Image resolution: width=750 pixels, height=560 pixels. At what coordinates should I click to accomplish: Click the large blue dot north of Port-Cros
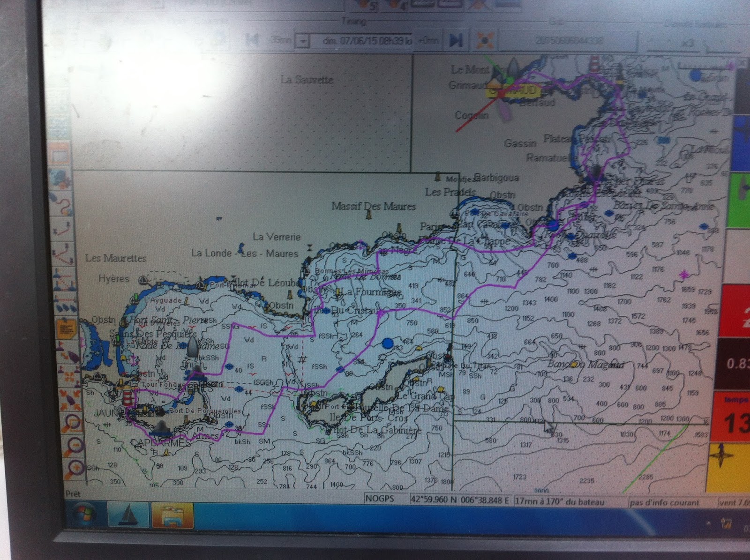coord(387,343)
